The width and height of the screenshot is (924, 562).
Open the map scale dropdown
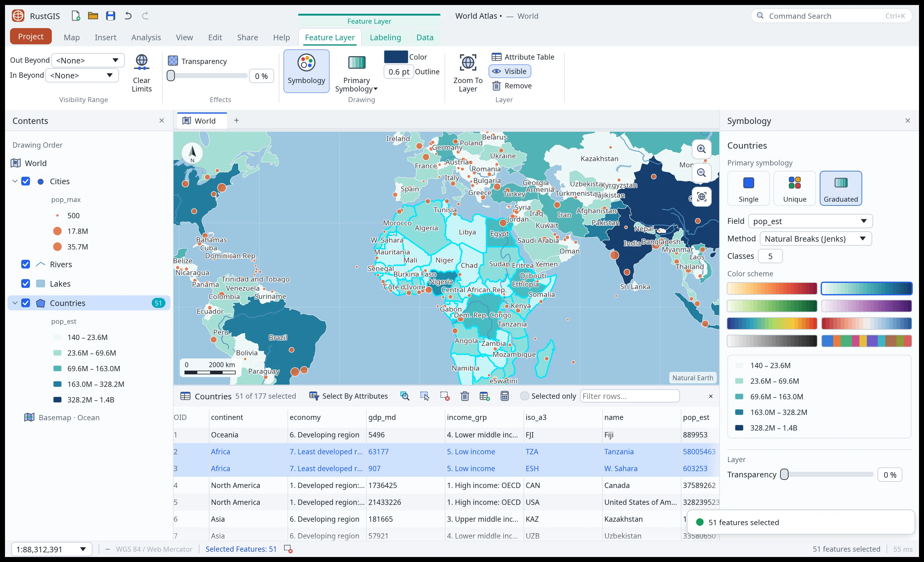(52, 550)
